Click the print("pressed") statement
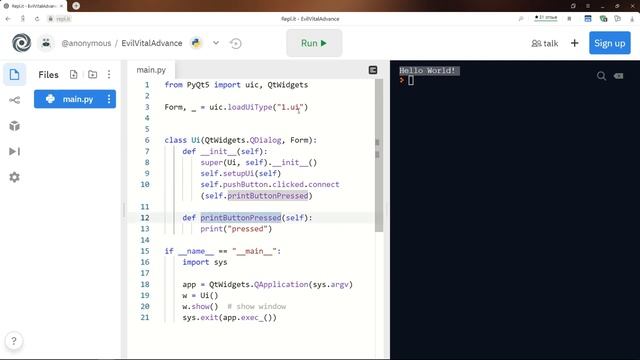The width and height of the screenshot is (640, 360). [236, 229]
